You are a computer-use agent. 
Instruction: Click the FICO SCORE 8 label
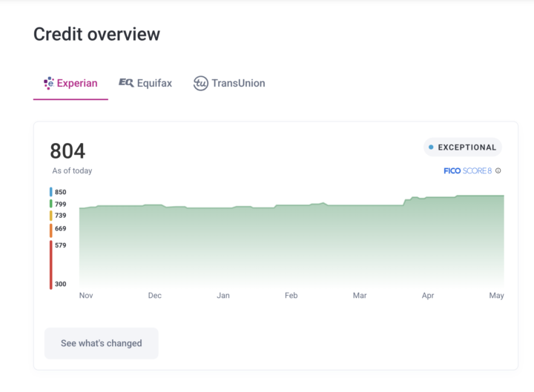[x=467, y=171]
